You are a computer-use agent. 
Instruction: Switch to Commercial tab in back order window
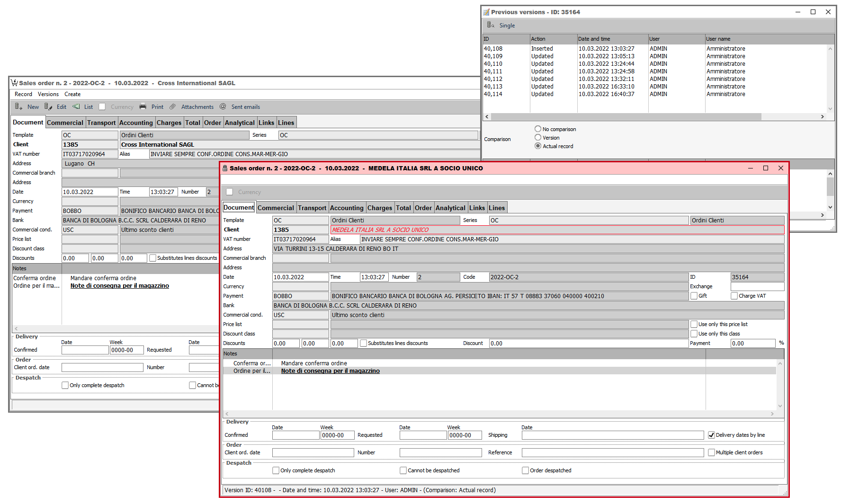tap(65, 123)
